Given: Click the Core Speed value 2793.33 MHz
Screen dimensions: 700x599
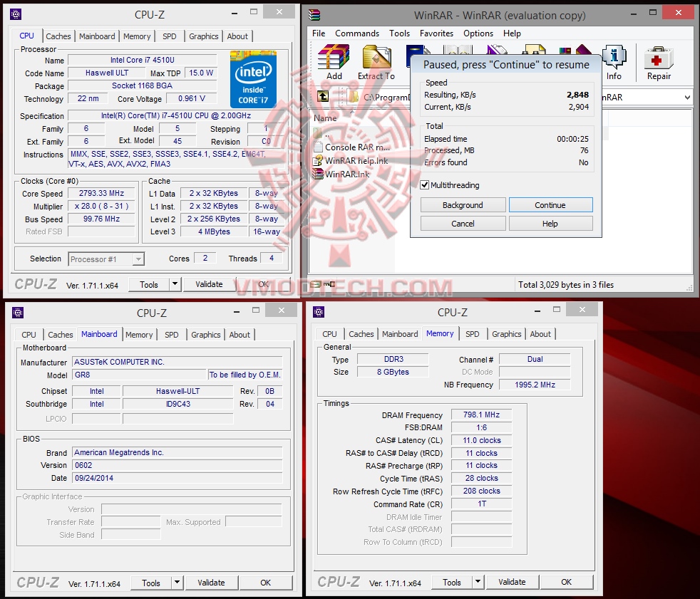Looking at the screenshot, I should 101,193.
